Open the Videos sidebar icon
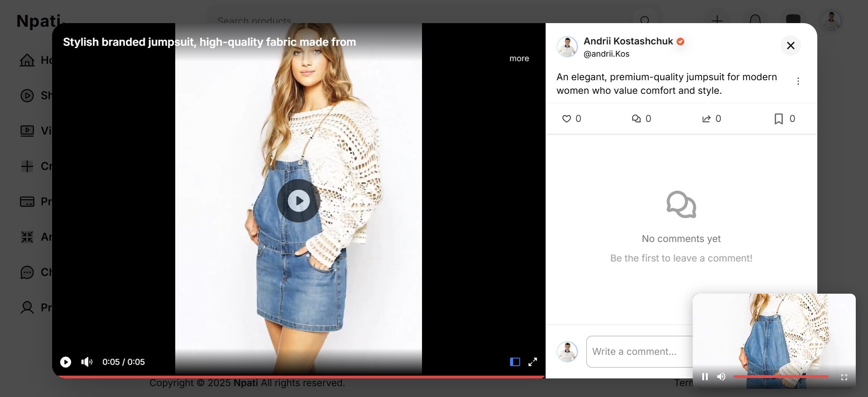Screen dimensions: 868x397 [27, 131]
